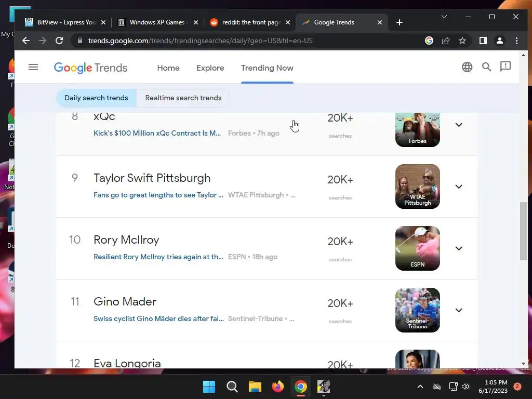Click the Taylor Swift Pittsburgh trend title
The image size is (532, 399).
pyautogui.click(x=152, y=178)
